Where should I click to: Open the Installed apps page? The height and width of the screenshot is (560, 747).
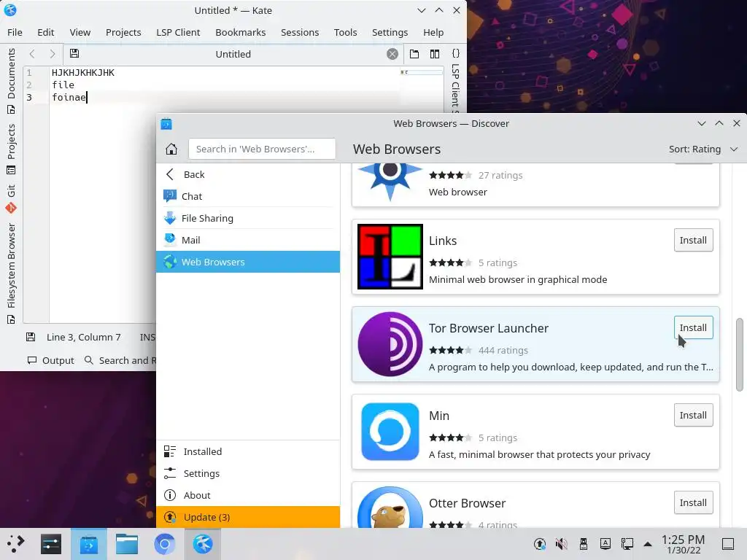pyautogui.click(x=248, y=451)
